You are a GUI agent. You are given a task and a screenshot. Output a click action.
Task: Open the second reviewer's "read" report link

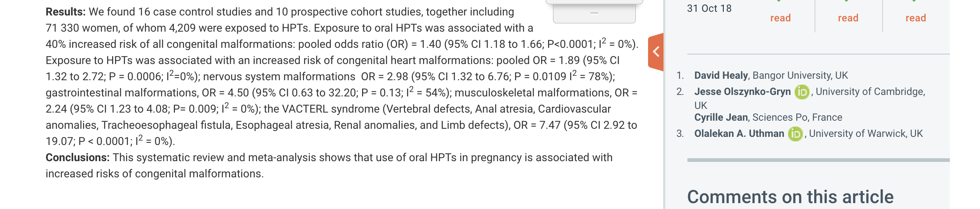coord(848,18)
